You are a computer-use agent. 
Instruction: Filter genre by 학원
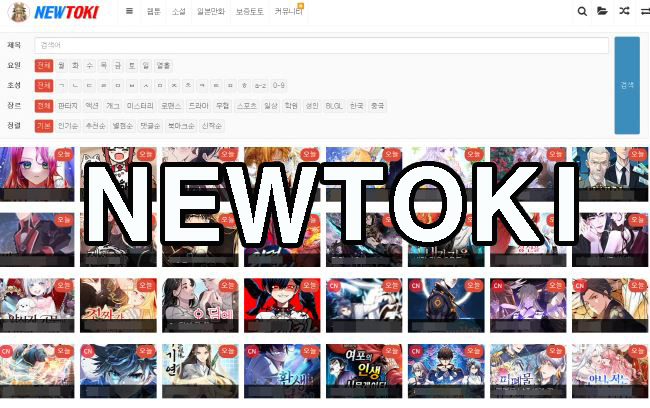291,106
